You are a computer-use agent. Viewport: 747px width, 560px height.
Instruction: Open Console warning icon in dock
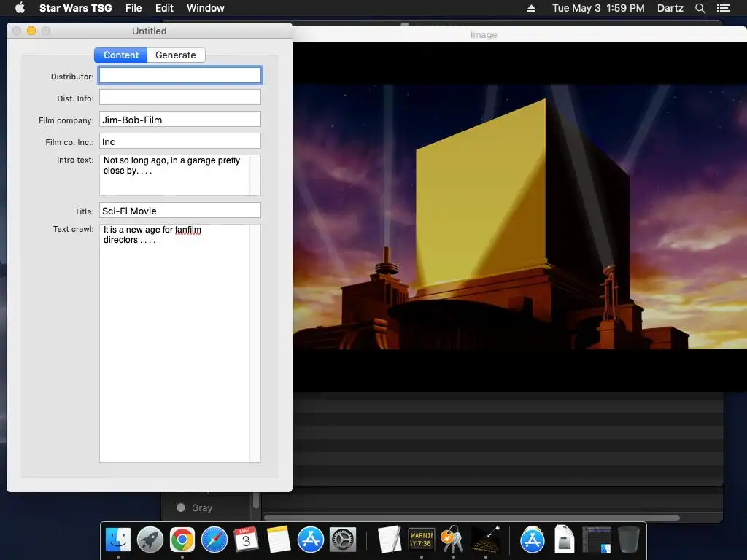point(421,540)
